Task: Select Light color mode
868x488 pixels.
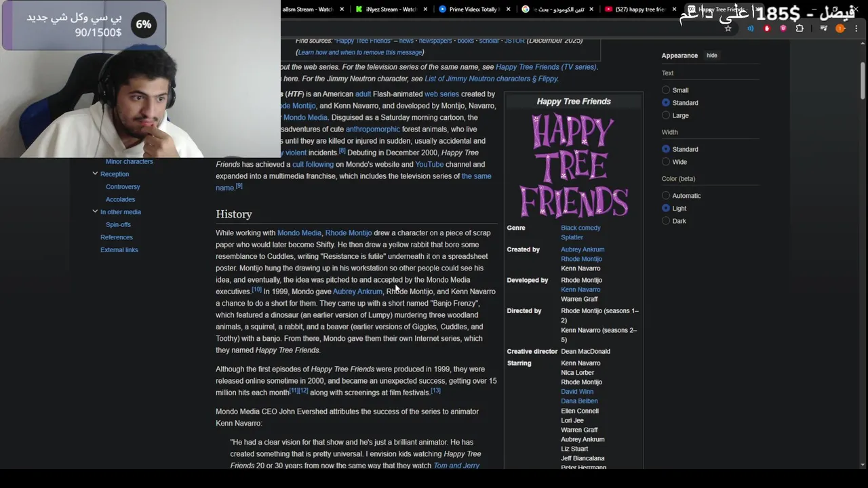Action: pos(666,209)
